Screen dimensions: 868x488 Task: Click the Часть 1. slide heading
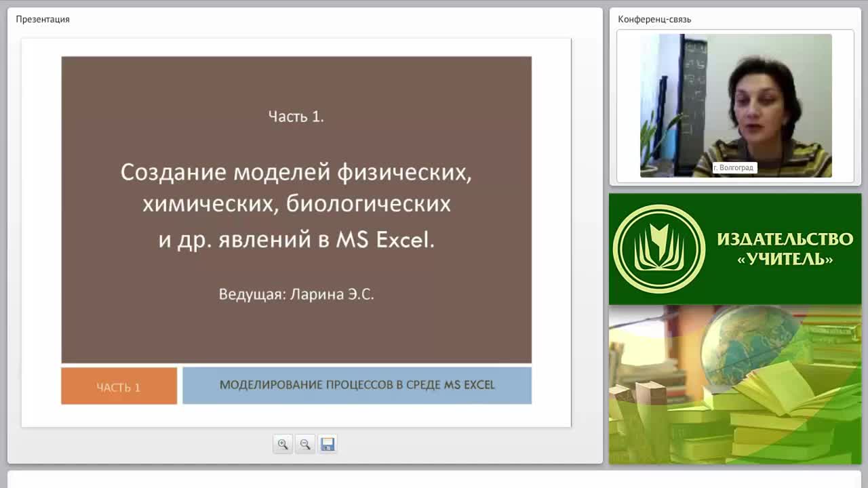[x=296, y=117]
